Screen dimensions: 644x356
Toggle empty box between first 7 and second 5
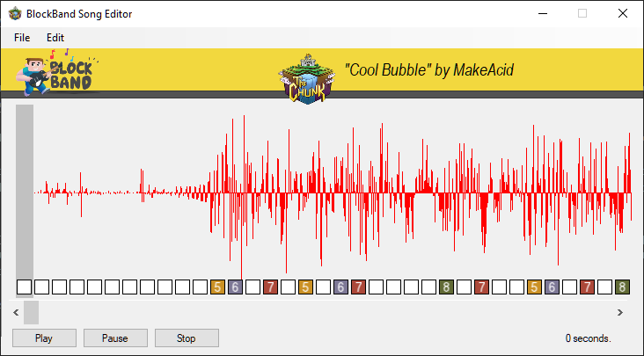pyautogui.click(x=288, y=287)
